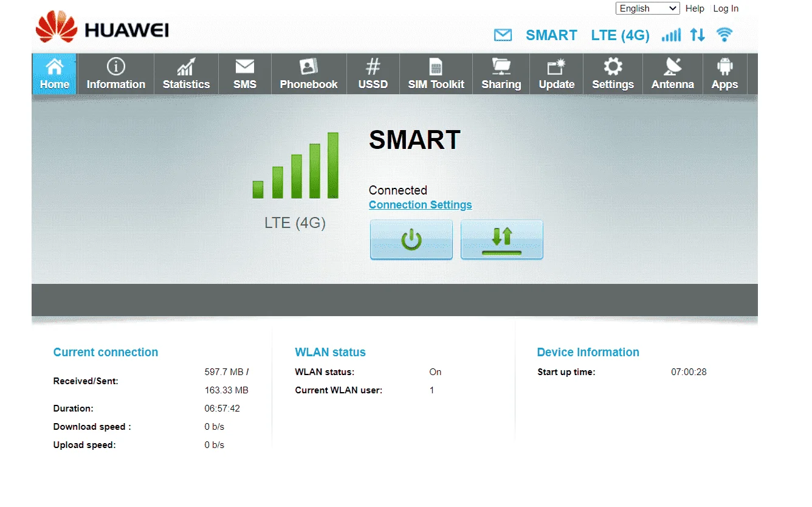812x507 pixels.
Task: Click the Connected status text
Action: (x=398, y=190)
